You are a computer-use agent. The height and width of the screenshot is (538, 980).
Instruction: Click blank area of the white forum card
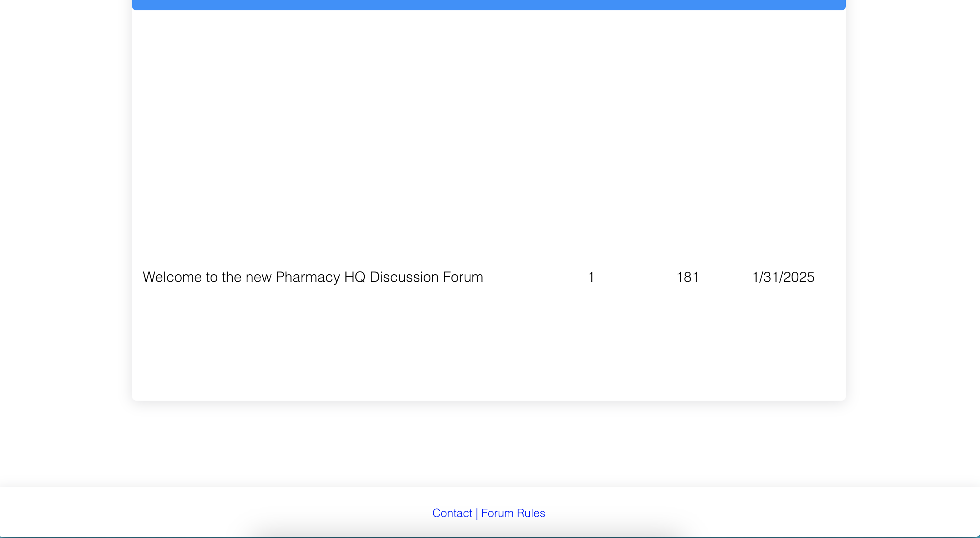point(489,133)
